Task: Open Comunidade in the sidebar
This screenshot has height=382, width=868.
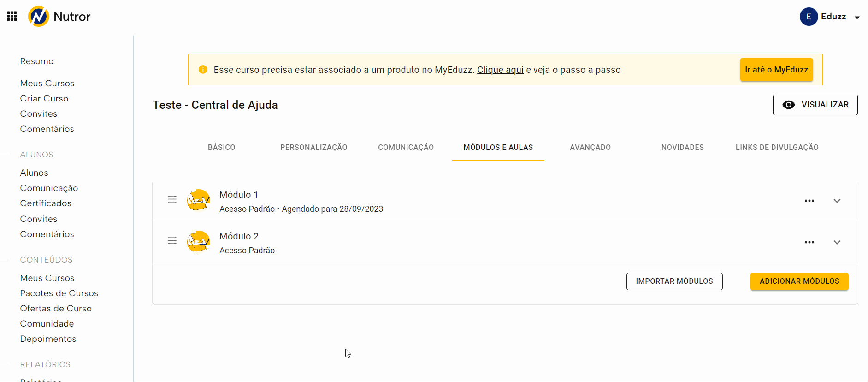Action: [x=47, y=324]
